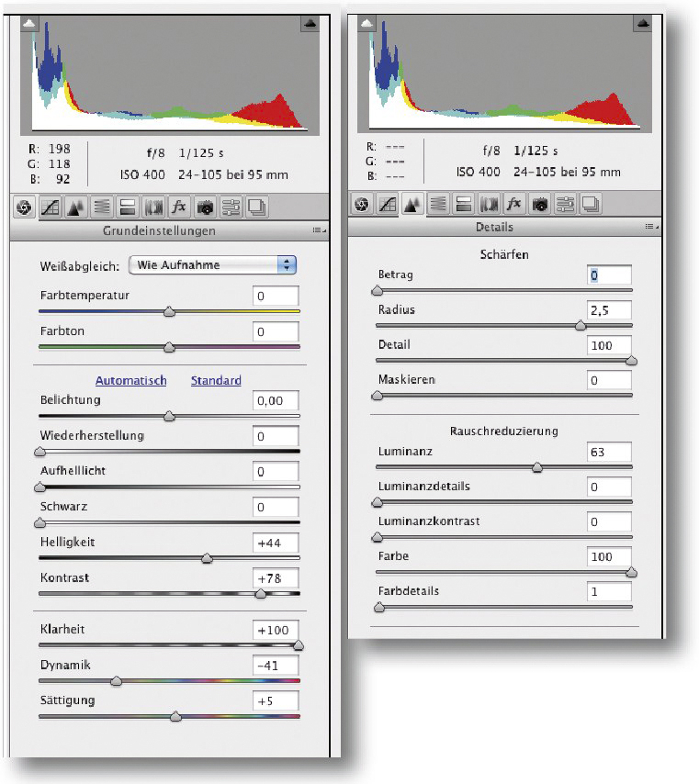Open Presets tab icon in Grundeinstellungen panel

coord(231,207)
